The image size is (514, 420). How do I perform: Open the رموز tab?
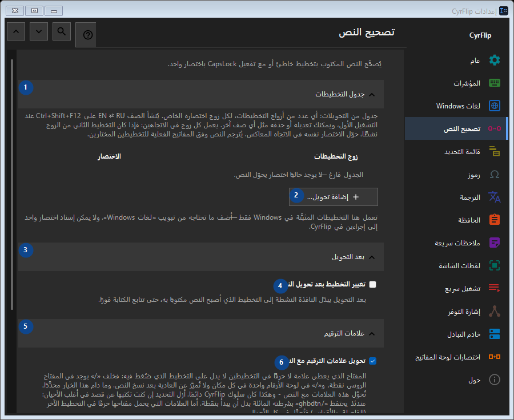pos(457,174)
